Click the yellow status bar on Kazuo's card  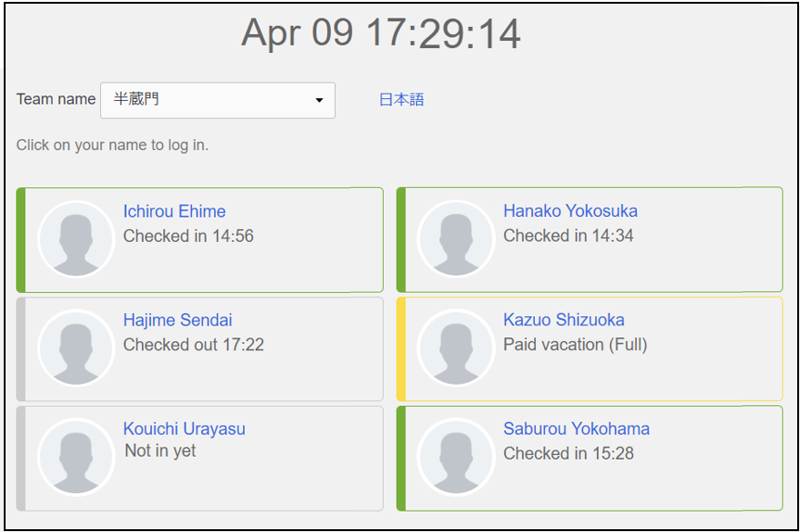(401, 348)
